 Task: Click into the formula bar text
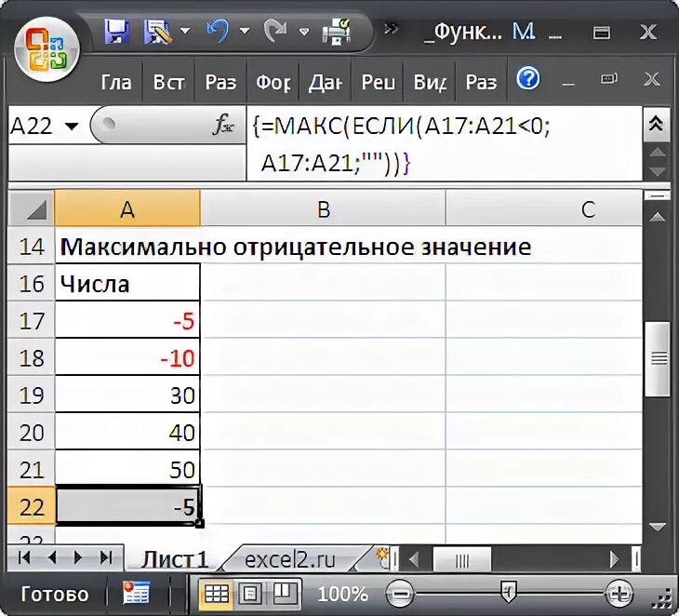(x=445, y=143)
